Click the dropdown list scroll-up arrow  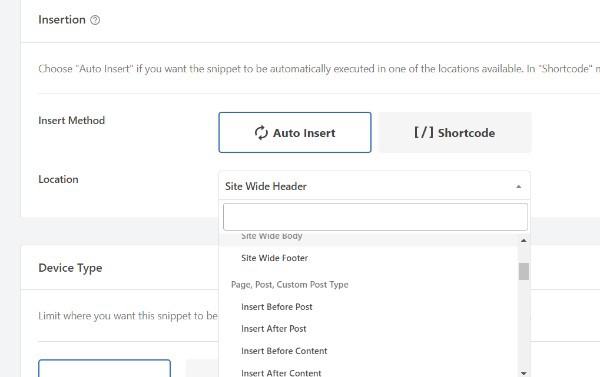(x=523, y=240)
